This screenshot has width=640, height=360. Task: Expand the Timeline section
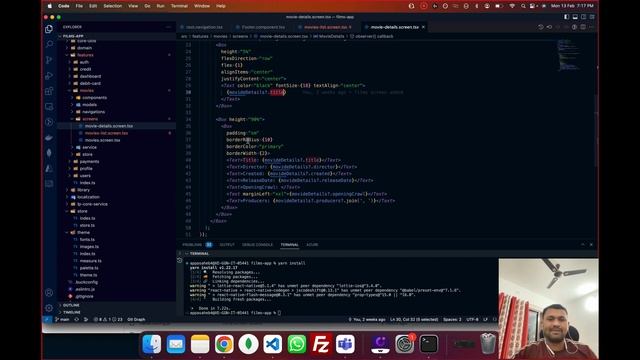coord(116,312)
